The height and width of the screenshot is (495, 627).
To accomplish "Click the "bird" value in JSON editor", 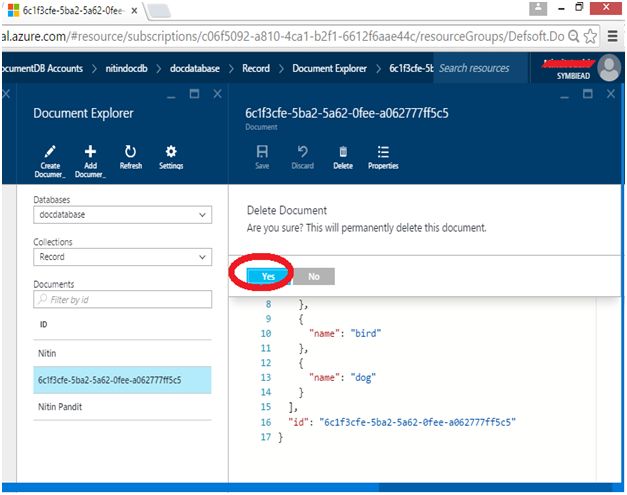I will [365, 333].
